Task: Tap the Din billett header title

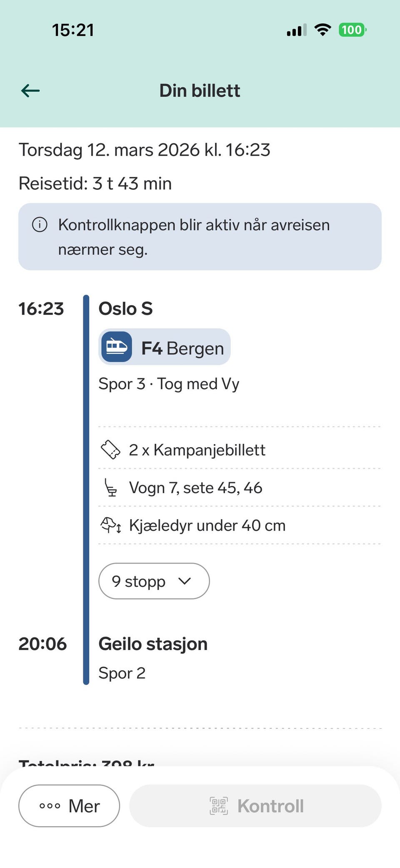Action: tap(200, 91)
